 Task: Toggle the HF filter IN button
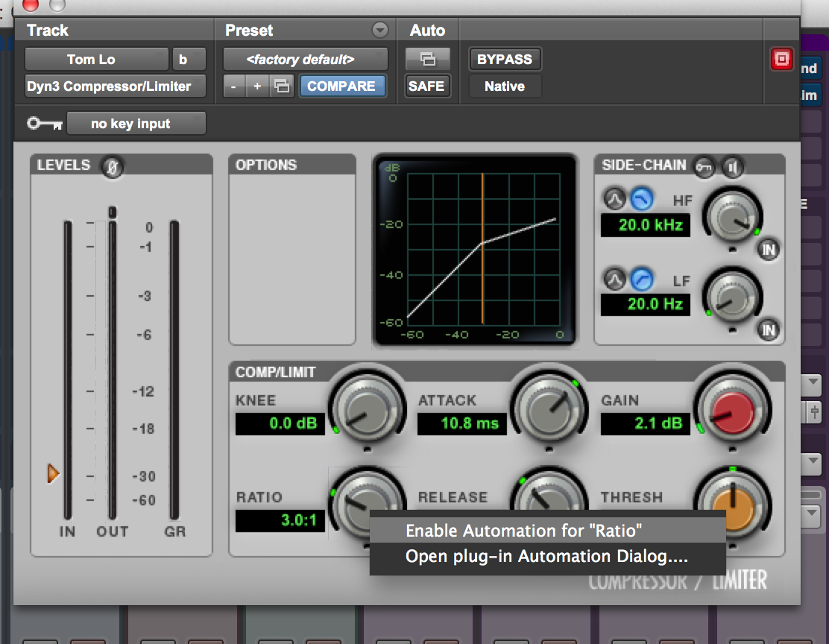768,250
